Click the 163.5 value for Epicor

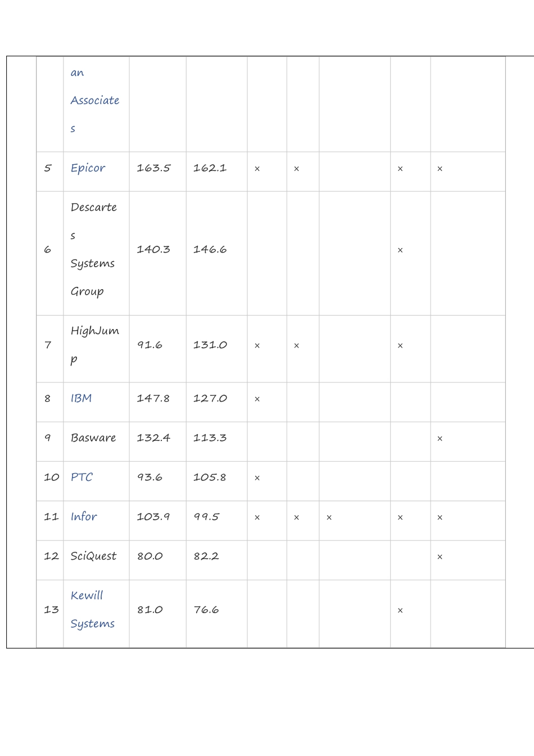tap(153, 168)
